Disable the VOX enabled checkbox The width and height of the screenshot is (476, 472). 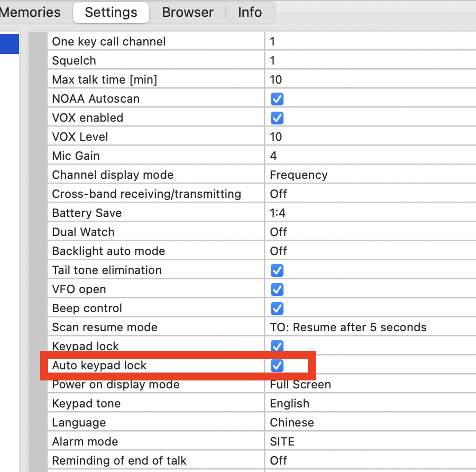pyautogui.click(x=277, y=118)
